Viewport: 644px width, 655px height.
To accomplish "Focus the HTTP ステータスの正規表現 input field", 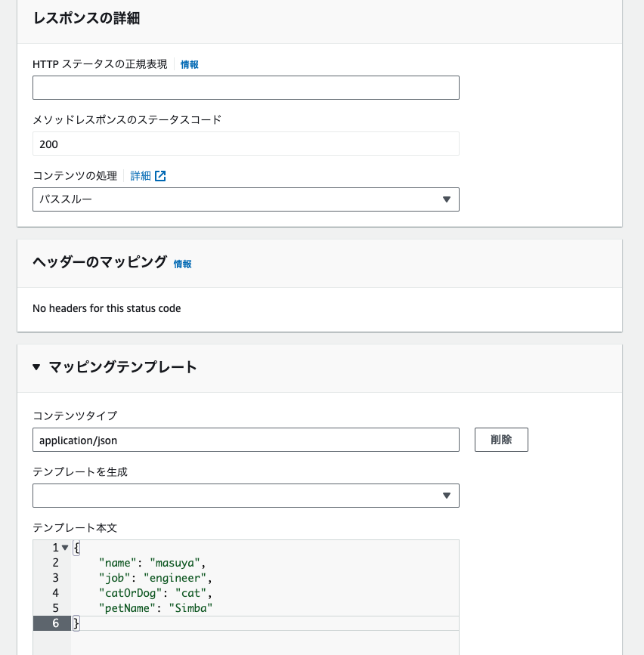I will pyautogui.click(x=246, y=88).
